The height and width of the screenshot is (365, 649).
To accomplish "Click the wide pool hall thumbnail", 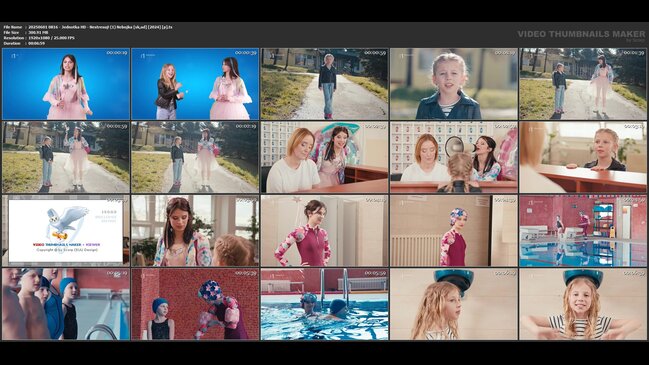I will [x=583, y=231].
